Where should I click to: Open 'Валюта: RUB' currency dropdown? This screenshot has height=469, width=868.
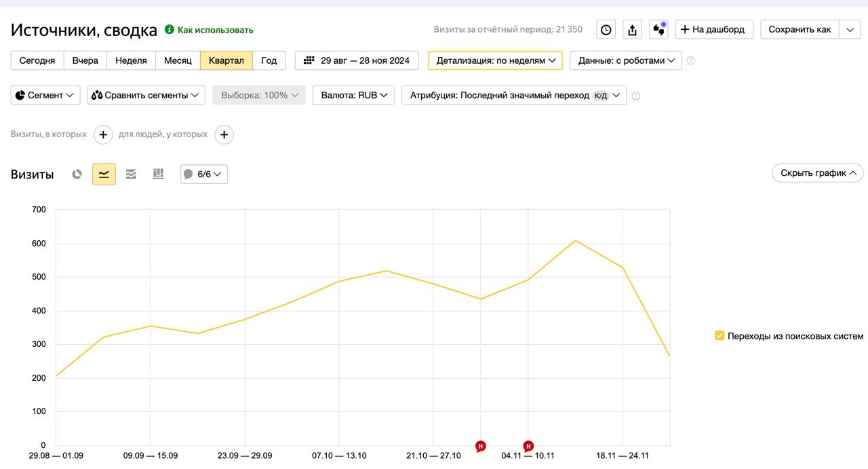353,95
